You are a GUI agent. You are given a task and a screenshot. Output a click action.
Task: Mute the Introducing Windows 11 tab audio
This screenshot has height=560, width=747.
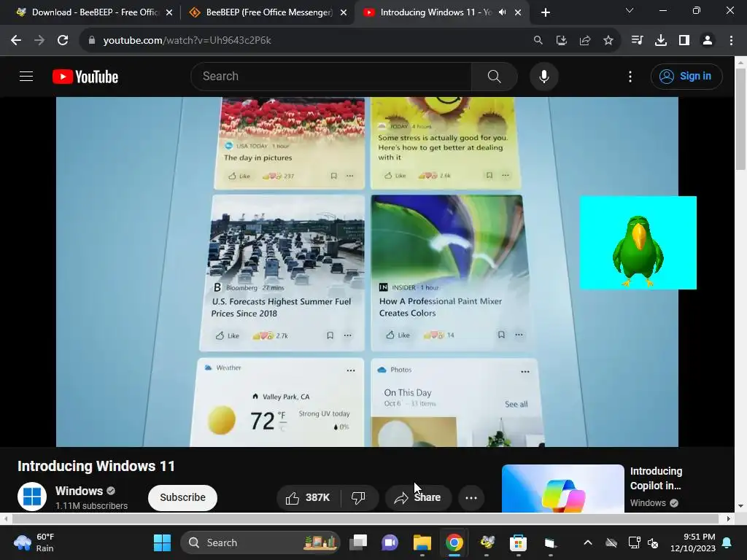(502, 12)
